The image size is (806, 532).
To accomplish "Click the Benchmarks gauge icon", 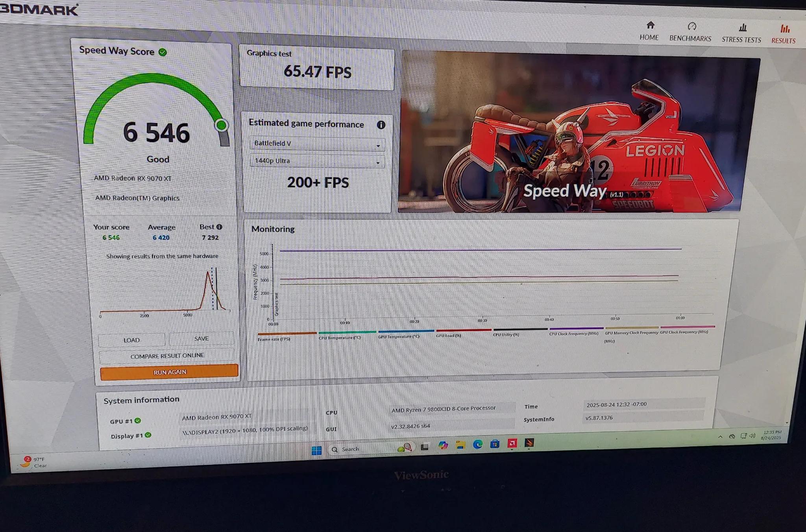I will coord(691,26).
